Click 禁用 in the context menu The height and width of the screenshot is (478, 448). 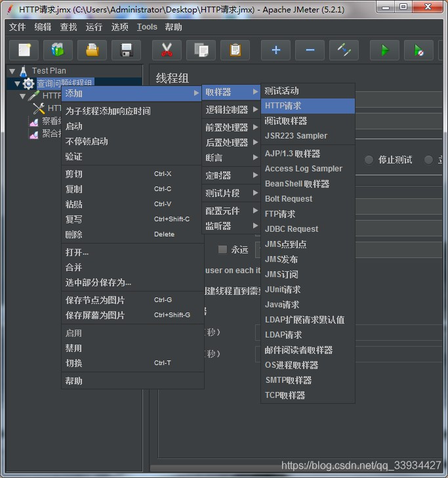click(x=132, y=348)
